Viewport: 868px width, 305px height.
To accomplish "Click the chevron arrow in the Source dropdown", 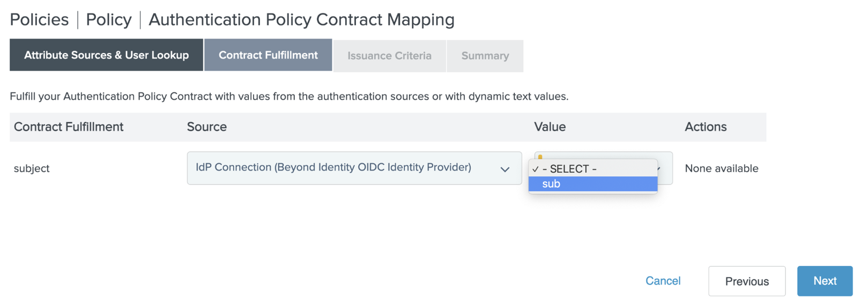I will click(x=505, y=169).
